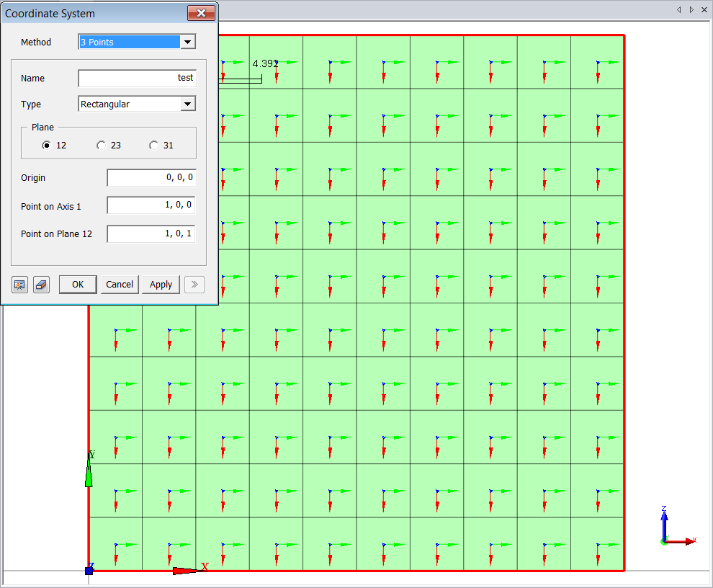Click the 4.392 dimension label
Screen dimensions: 713x588
266,63
